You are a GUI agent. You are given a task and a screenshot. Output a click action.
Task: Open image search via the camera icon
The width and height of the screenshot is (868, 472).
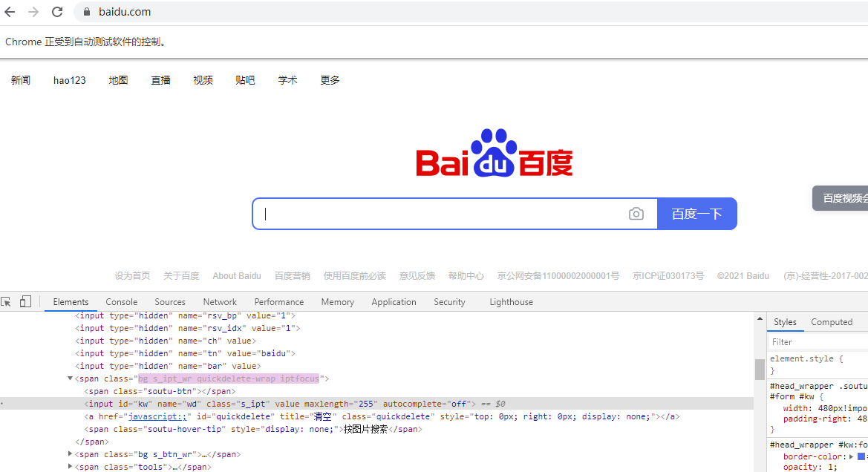coord(636,214)
